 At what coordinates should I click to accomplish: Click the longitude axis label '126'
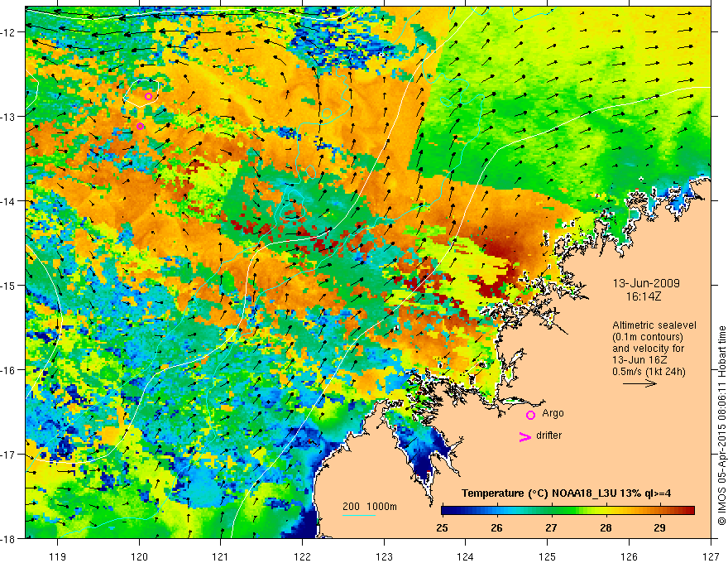[629, 556]
